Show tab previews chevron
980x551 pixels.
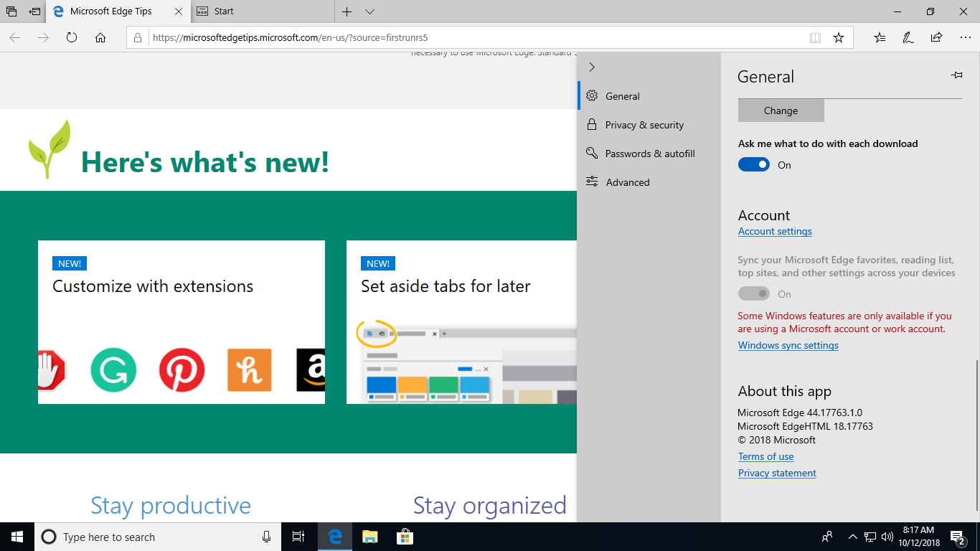(x=369, y=11)
